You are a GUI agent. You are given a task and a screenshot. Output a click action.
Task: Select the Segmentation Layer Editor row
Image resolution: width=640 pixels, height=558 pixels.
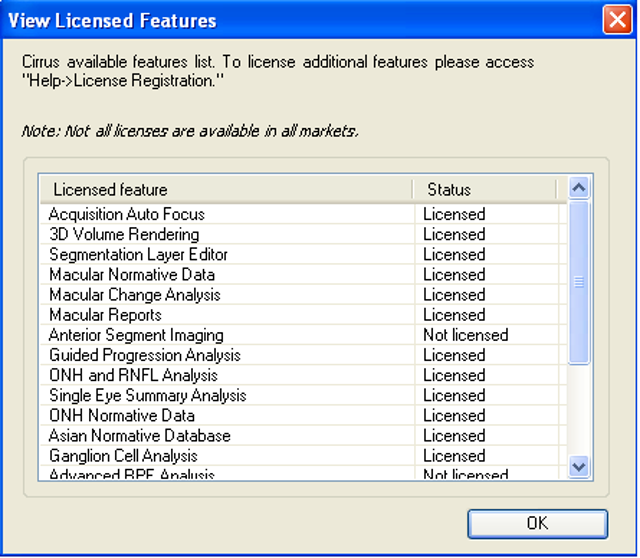(303, 254)
